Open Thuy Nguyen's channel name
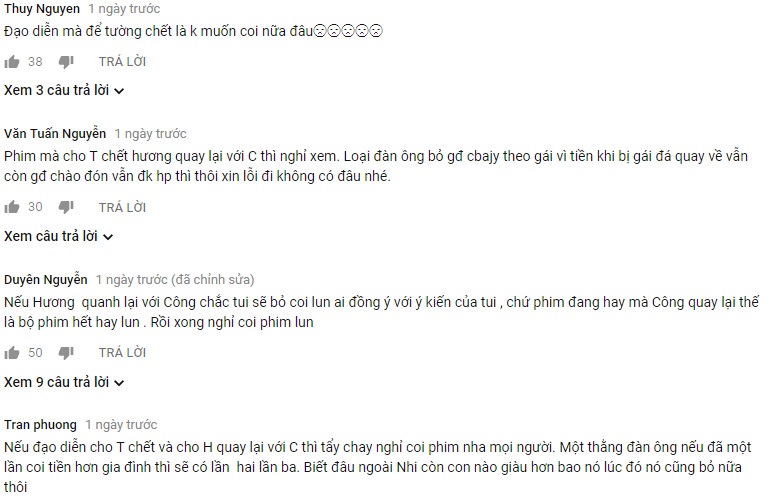 click(42, 9)
